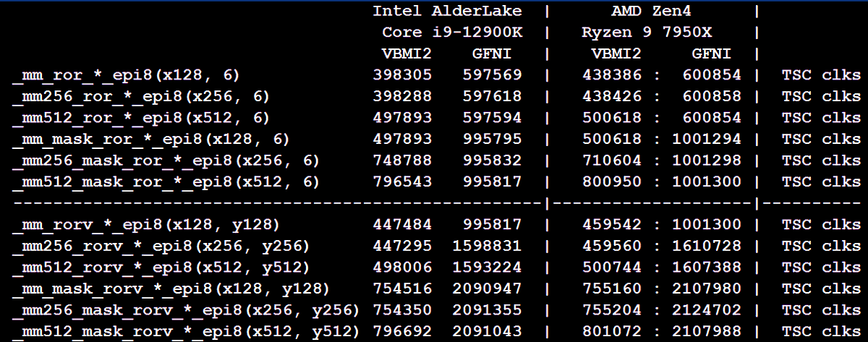Click the value 2107988
Screen dimensions: 868x342
pos(707,331)
